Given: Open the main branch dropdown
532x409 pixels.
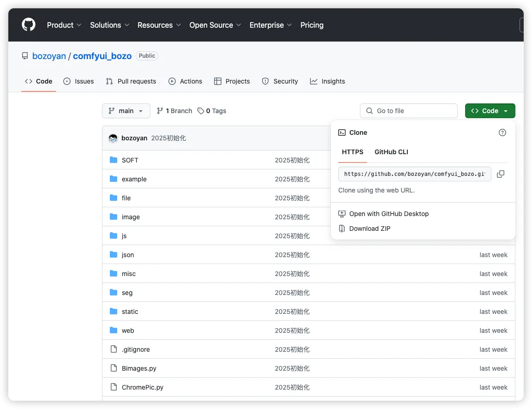Looking at the screenshot, I should [x=126, y=111].
